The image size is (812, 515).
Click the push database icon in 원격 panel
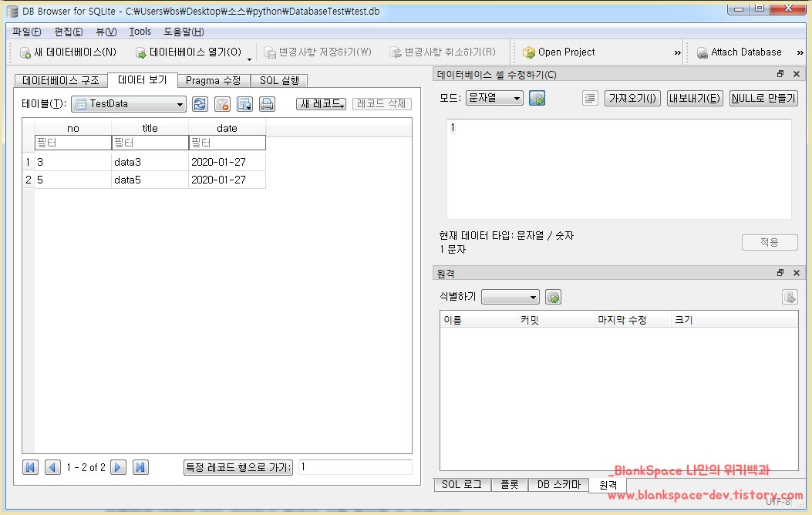tap(790, 297)
